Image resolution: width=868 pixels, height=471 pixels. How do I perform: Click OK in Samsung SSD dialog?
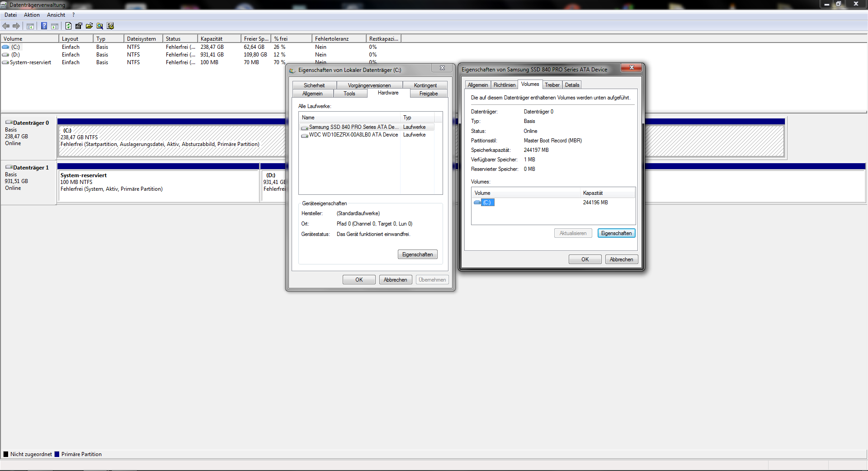coord(585,259)
